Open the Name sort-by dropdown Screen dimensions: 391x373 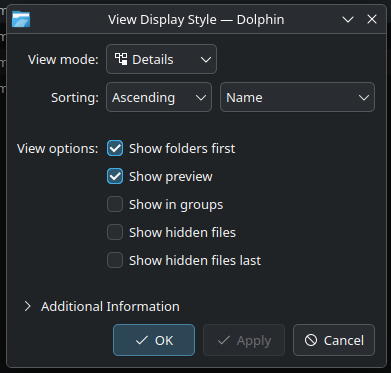pyautogui.click(x=297, y=97)
